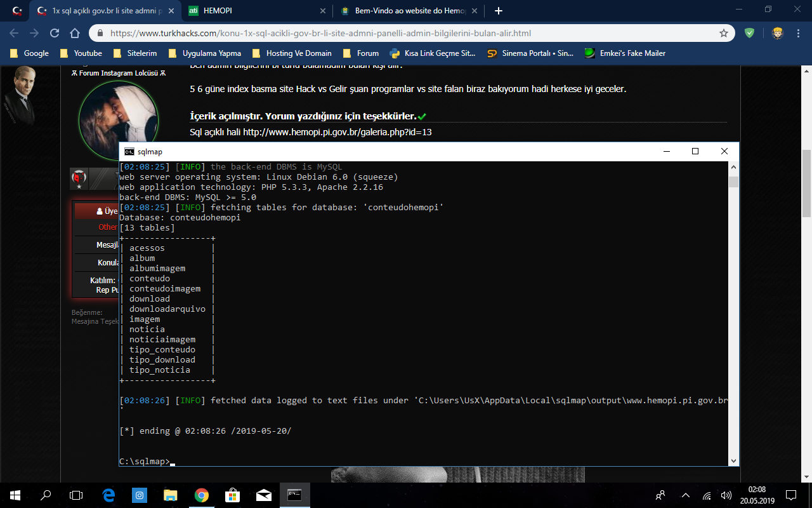Open the Mail app on the taskbar

coord(264,495)
